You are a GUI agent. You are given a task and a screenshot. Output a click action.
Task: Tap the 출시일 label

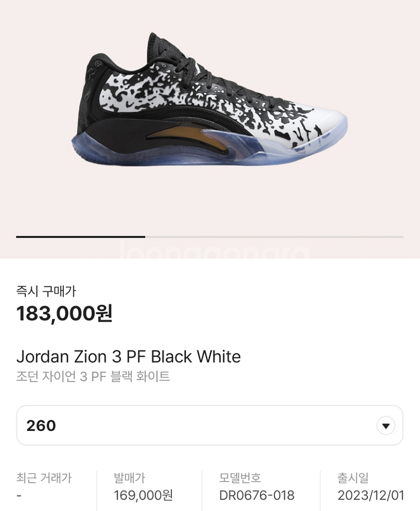pos(353,478)
